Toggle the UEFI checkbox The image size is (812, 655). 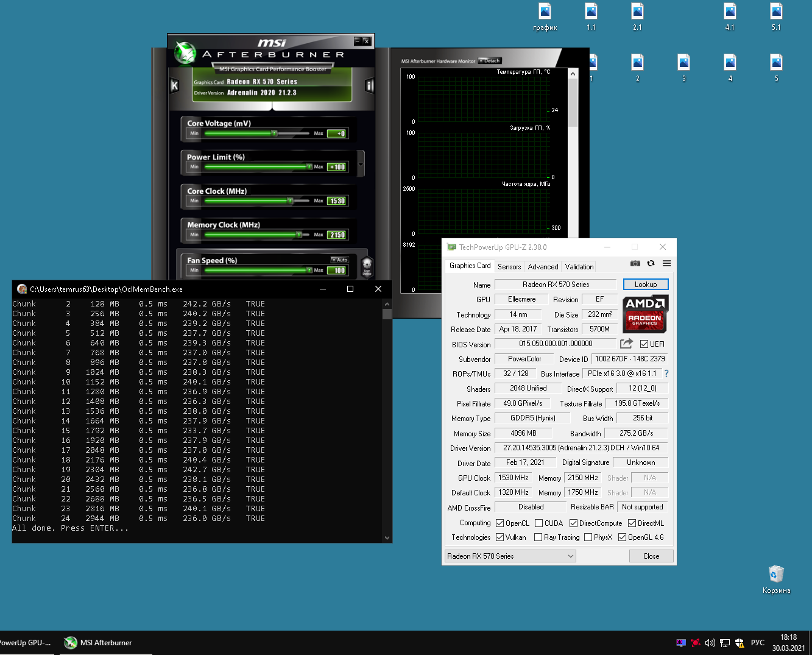coord(644,344)
